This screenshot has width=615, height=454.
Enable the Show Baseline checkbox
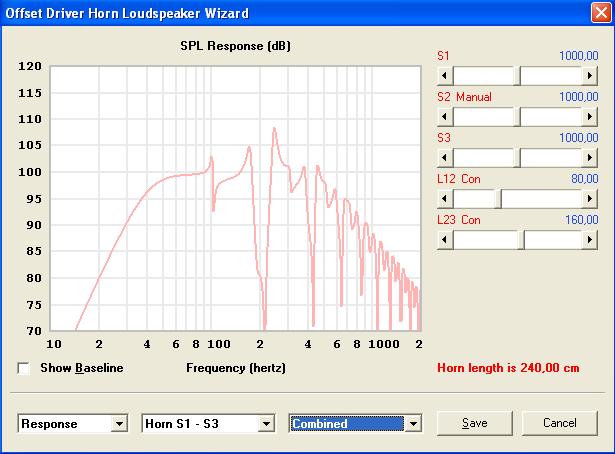(24, 368)
